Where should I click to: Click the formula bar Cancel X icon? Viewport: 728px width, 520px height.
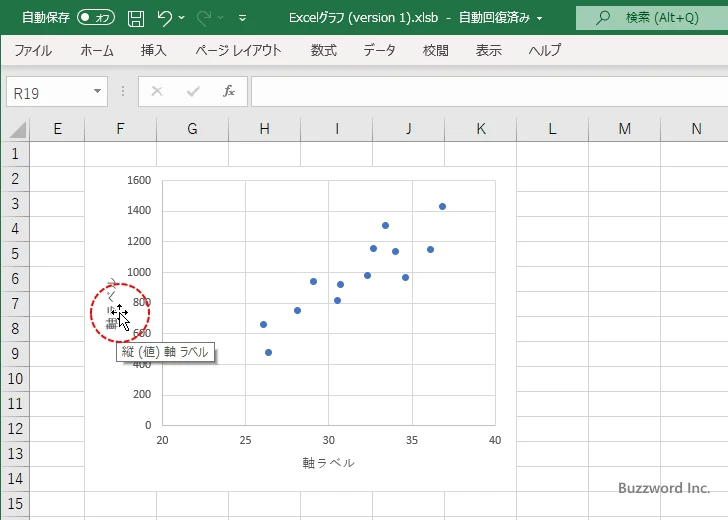coord(157,91)
